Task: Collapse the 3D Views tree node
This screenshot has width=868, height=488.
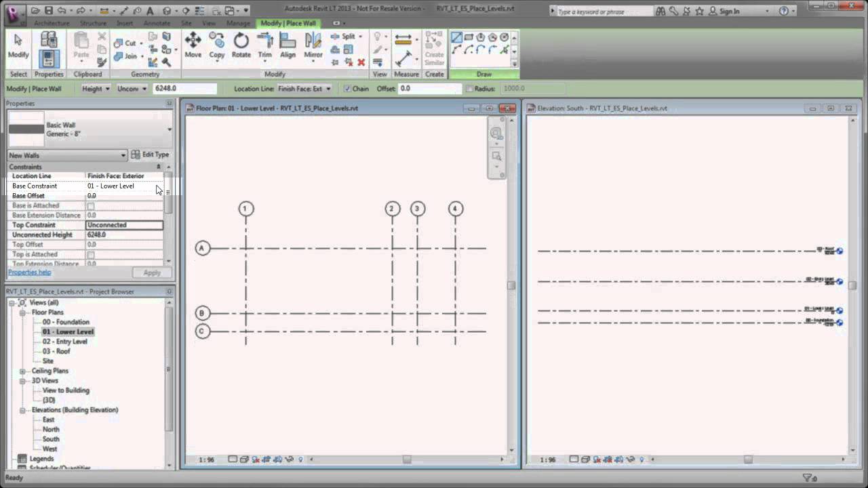Action: tap(23, 381)
